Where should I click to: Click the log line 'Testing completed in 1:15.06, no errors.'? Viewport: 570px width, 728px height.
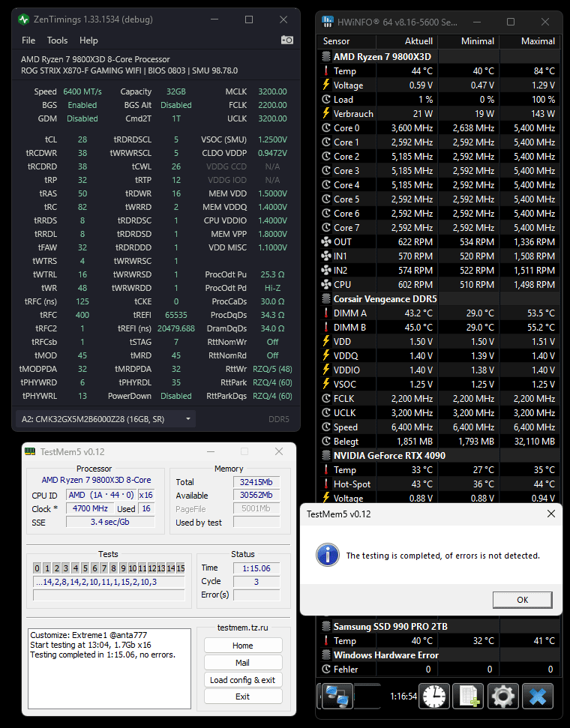click(103, 655)
